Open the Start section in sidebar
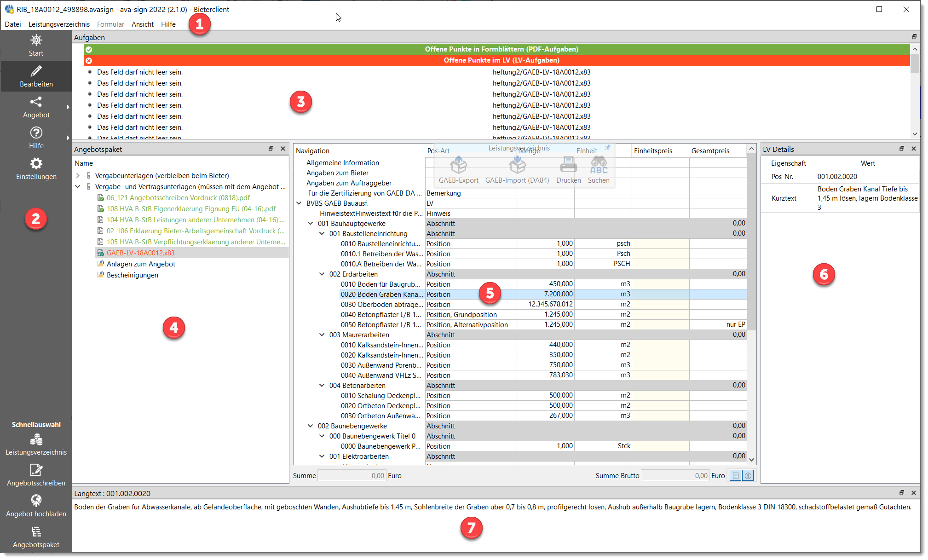The image size is (928, 560). 36,46
